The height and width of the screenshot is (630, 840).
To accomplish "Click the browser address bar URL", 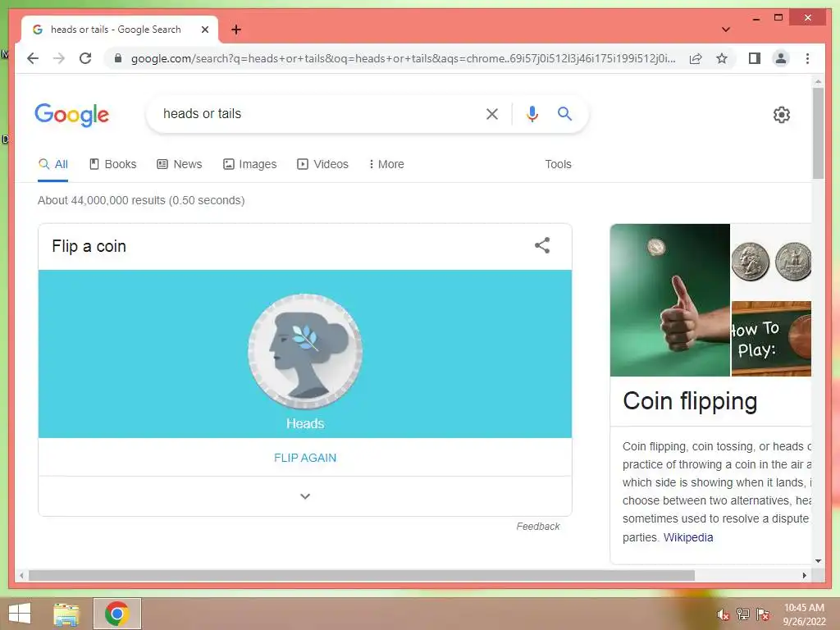I will [403, 58].
